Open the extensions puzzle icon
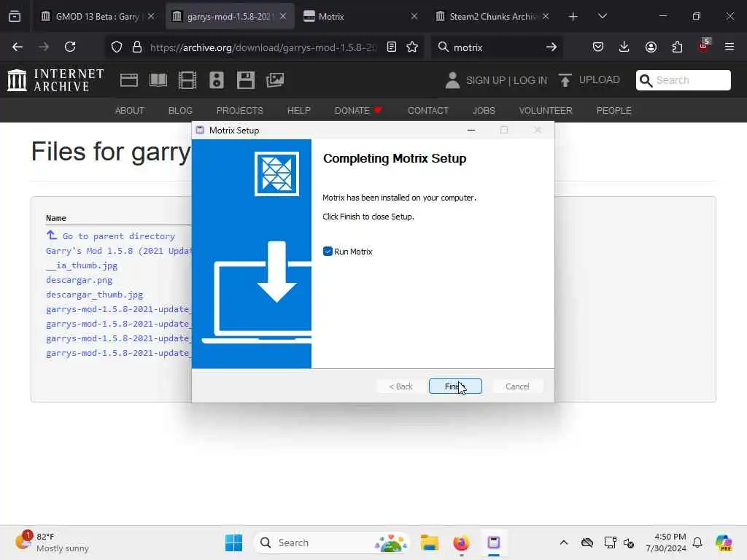This screenshot has width=747, height=560. (677, 47)
